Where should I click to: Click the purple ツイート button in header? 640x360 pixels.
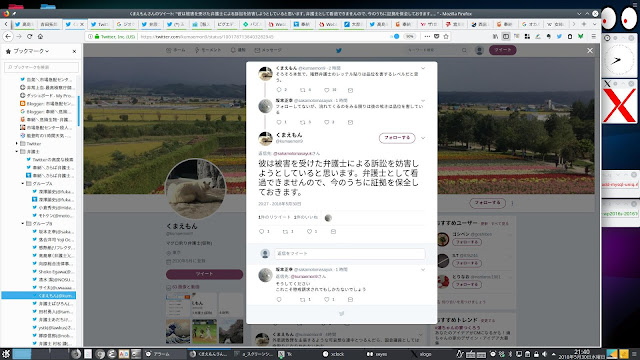click(x=502, y=50)
